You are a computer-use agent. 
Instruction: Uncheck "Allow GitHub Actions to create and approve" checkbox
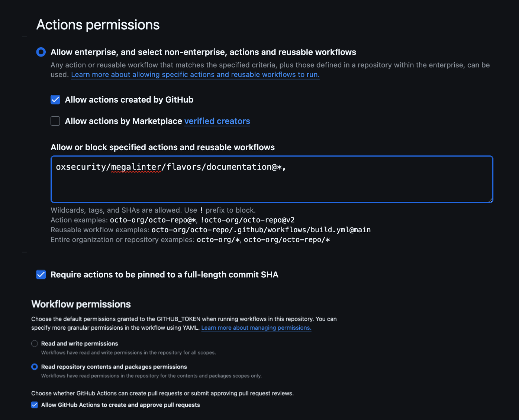pyautogui.click(x=35, y=405)
